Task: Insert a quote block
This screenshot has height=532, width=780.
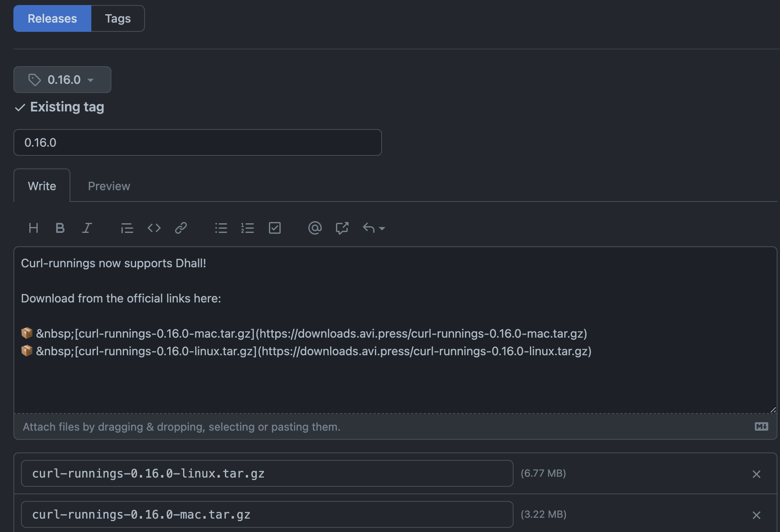Action: 127,228
